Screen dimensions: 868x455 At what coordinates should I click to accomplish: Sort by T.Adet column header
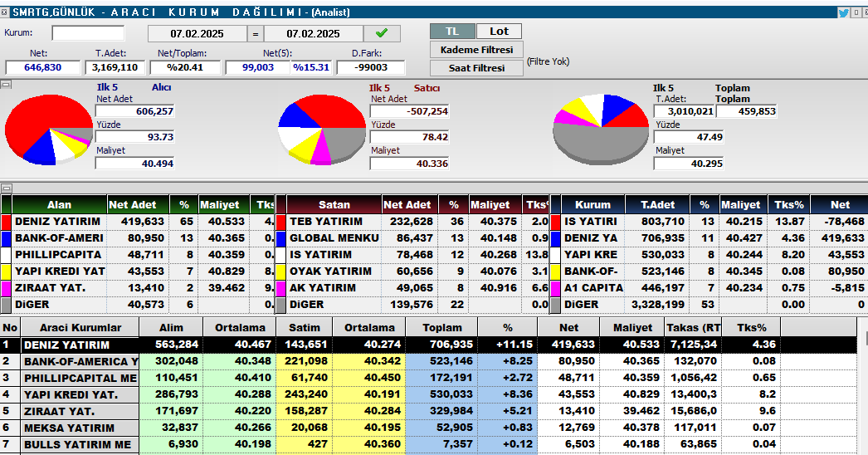pyautogui.click(x=658, y=204)
